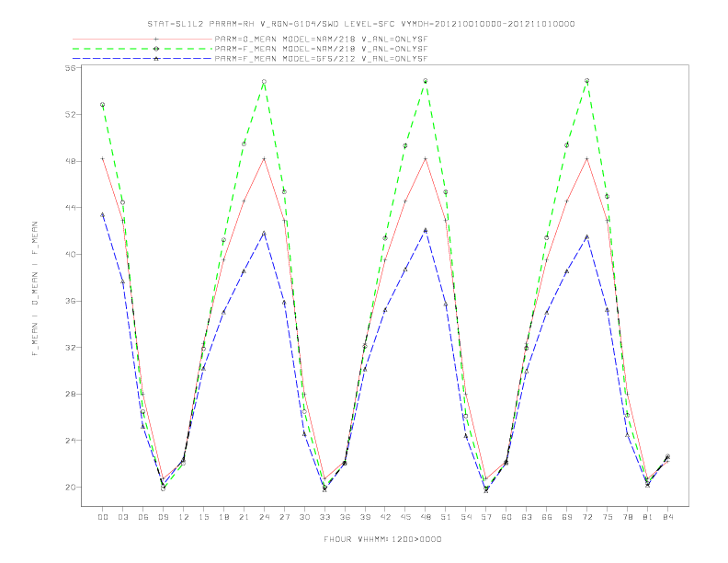Viewport: 728px width, 563px height.
Task: Click x-axis hour label 18
Action: coord(223,517)
